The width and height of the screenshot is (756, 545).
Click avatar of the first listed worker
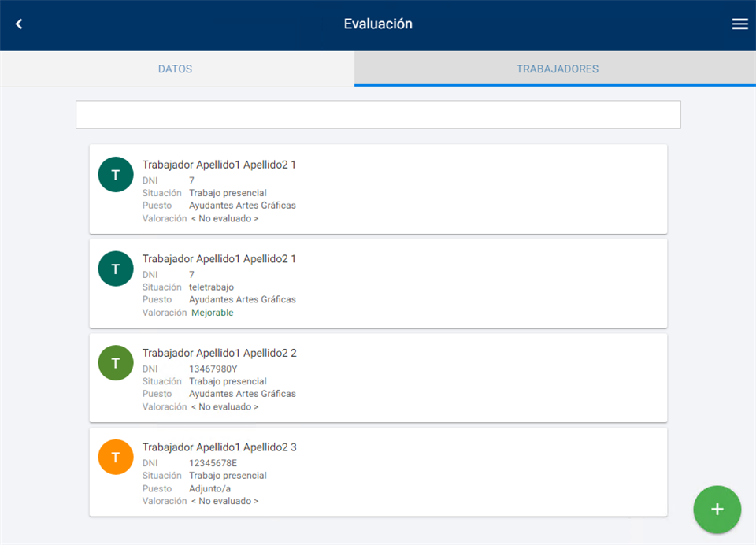[x=116, y=174]
